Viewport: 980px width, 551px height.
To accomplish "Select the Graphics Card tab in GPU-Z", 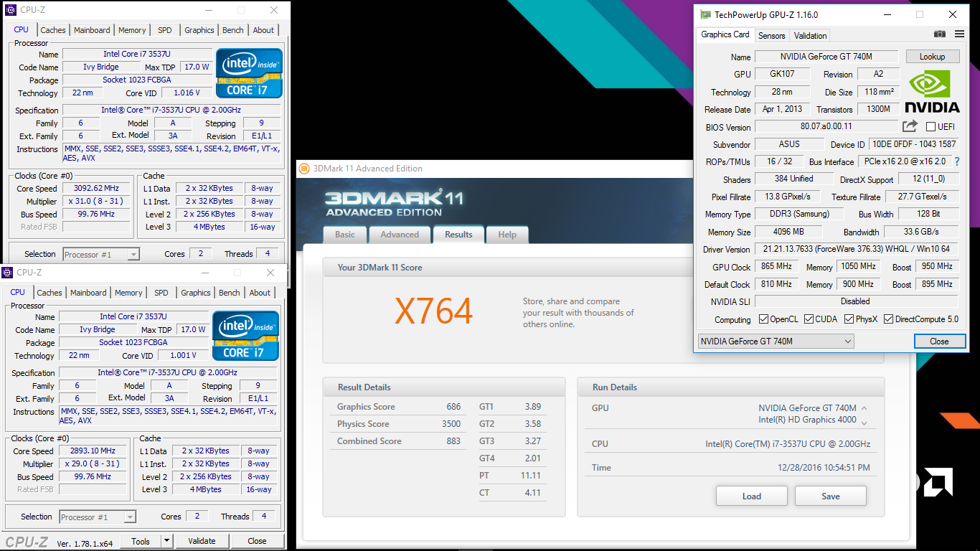I will (725, 34).
